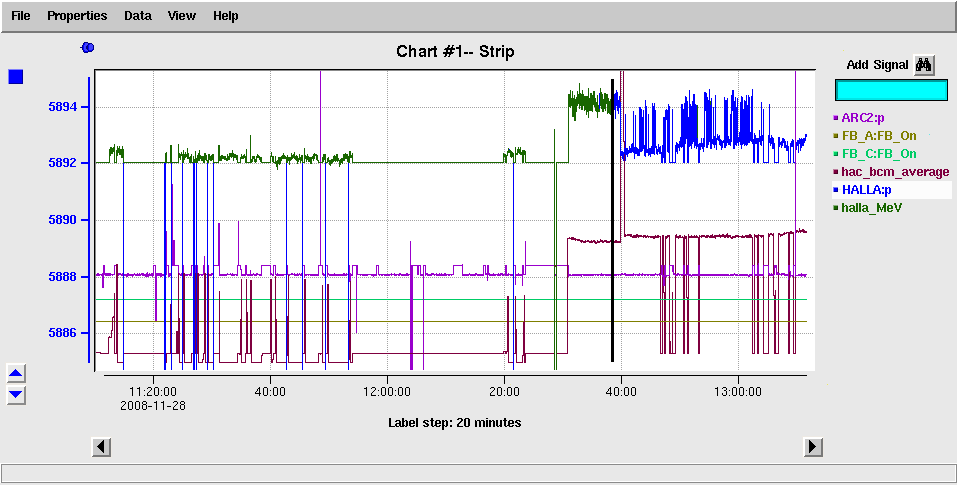Image resolution: width=957 pixels, height=485 pixels.
Task: Select ARC2:p signal in legend
Action: pos(863,118)
